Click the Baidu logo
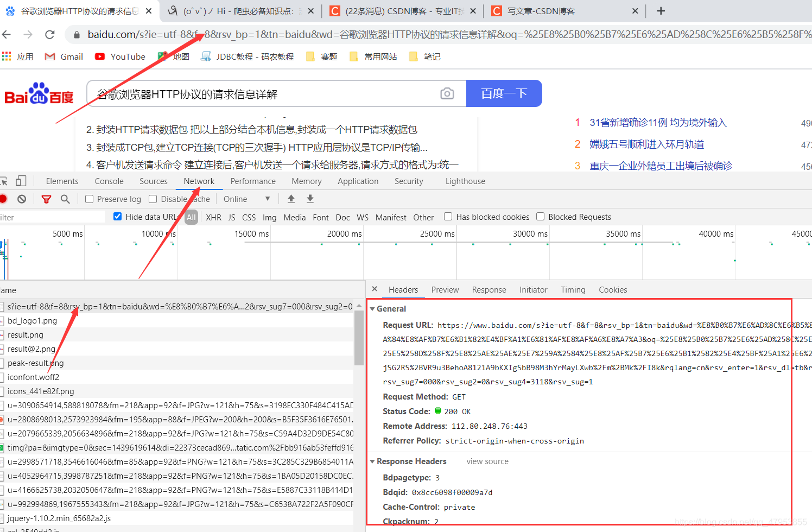The image size is (812, 532). (39, 93)
